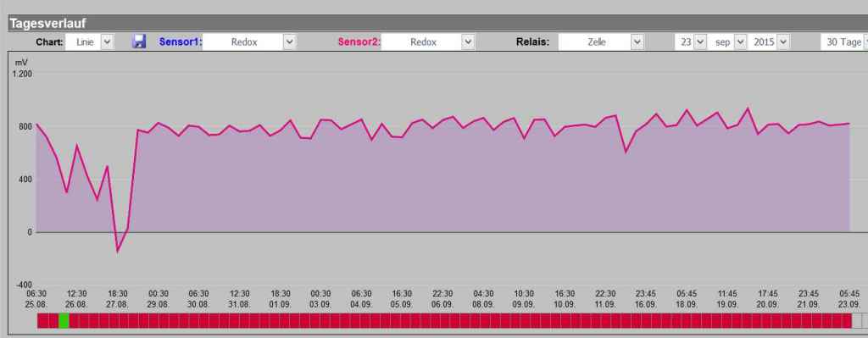Click the 1.200 y-axis value
The width and height of the screenshot is (868, 338).
point(21,74)
